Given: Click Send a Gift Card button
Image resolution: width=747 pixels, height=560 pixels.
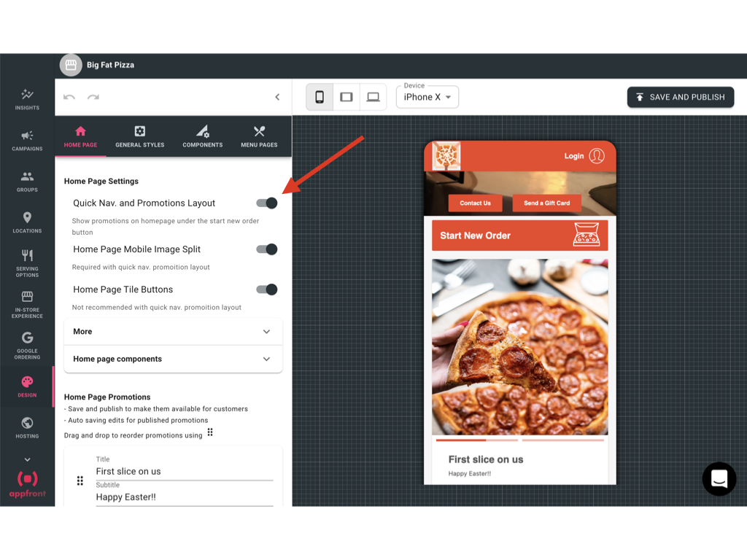Looking at the screenshot, I should [547, 203].
